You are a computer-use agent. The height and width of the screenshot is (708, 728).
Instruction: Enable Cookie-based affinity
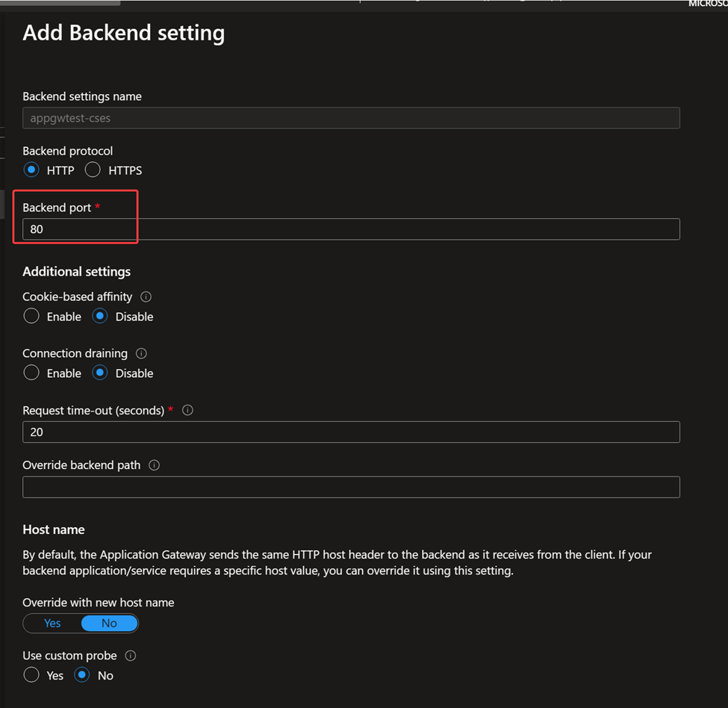(x=31, y=317)
